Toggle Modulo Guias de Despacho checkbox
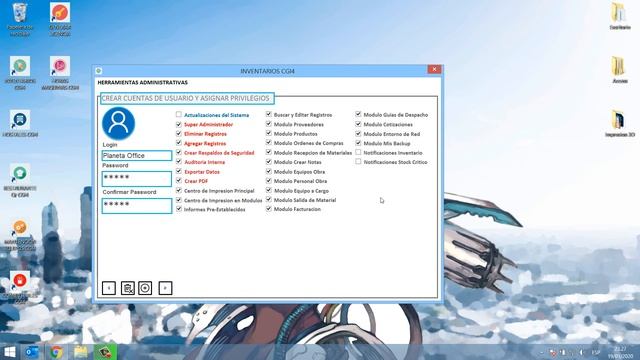The height and width of the screenshot is (360, 640). tap(358, 115)
